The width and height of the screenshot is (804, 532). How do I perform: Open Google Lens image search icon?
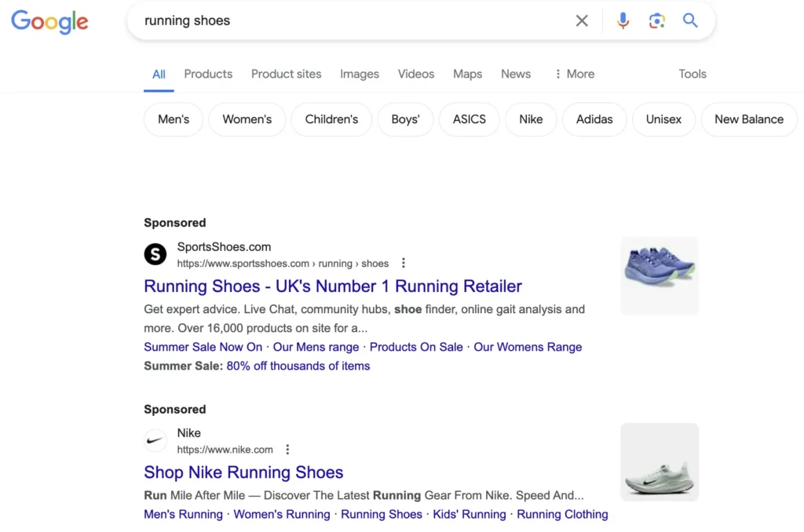(x=656, y=21)
